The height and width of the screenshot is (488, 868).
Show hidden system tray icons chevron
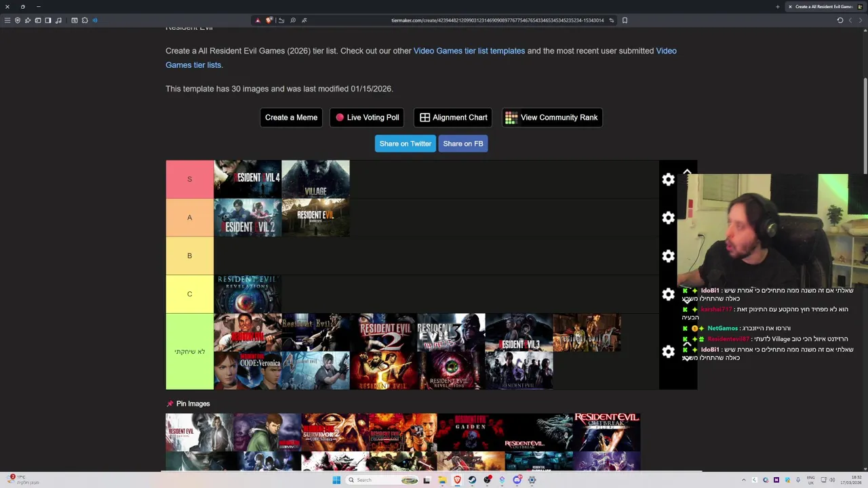[x=744, y=481]
